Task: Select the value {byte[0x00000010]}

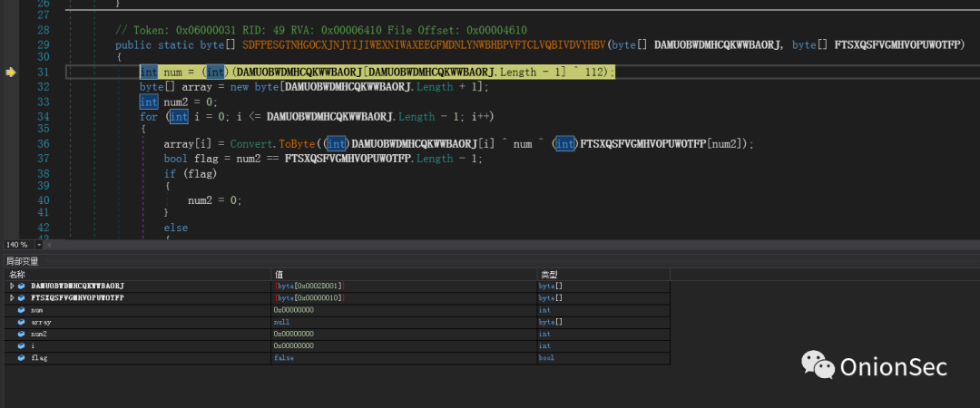Action: click(x=309, y=298)
